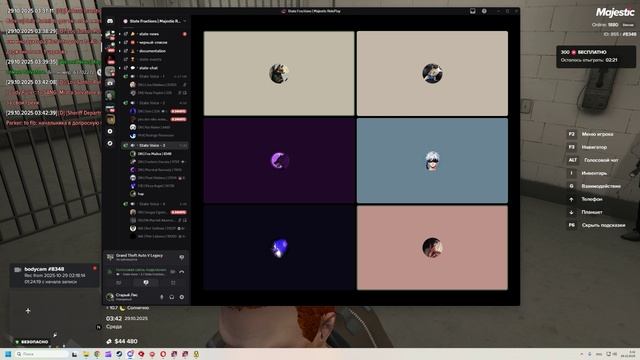Viewport: 640px width, 360px height.
Task: Open Steam from the taskbar
Action: tap(119, 354)
